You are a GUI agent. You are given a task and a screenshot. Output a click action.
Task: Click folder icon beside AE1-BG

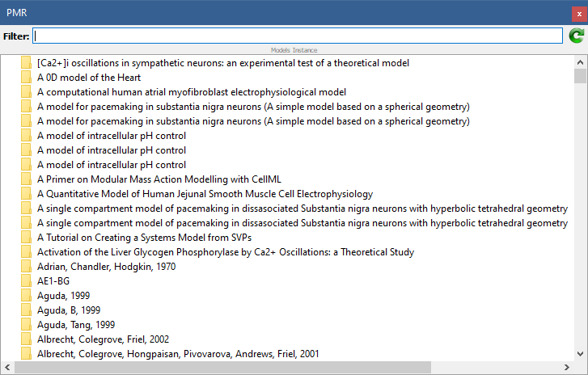(x=26, y=281)
